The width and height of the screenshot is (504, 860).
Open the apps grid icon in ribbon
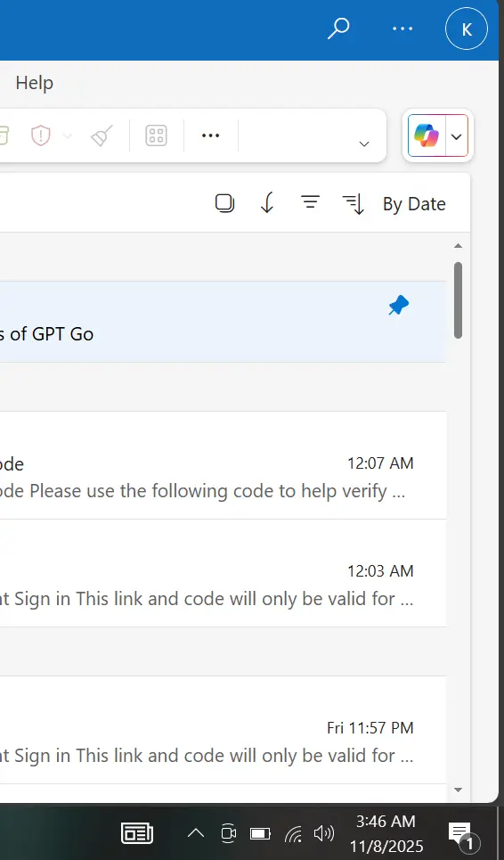point(156,135)
